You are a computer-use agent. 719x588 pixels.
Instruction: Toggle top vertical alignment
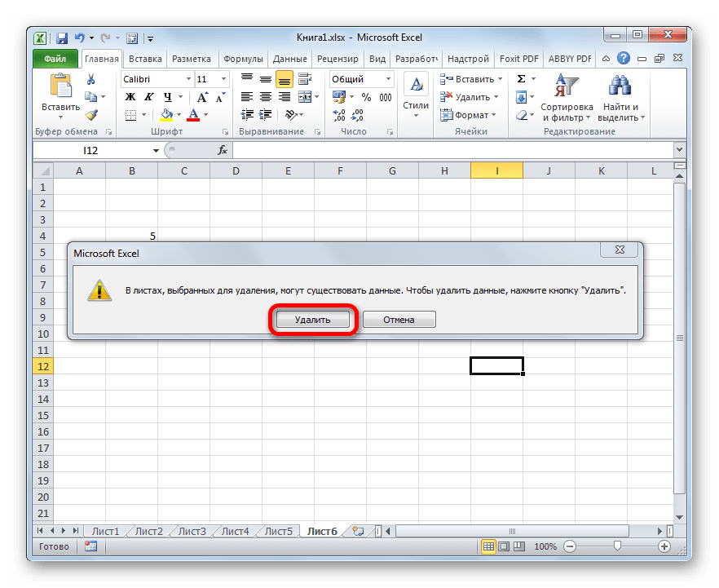[247, 79]
